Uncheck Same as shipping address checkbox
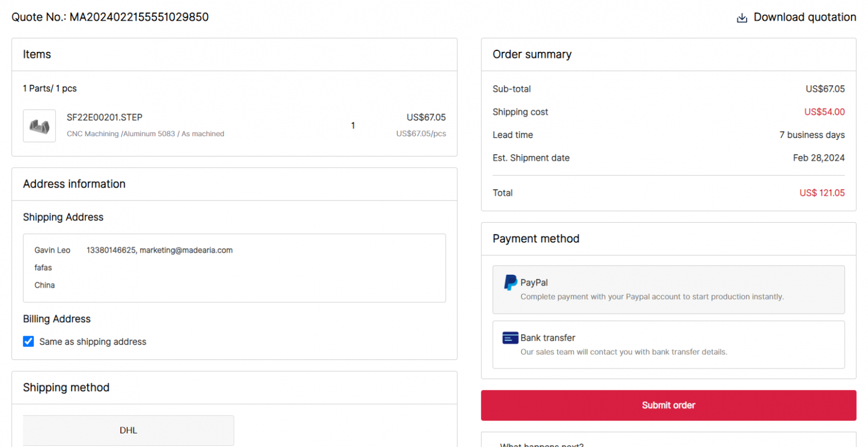Viewport: 868px width, 447px height. click(28, 341)
